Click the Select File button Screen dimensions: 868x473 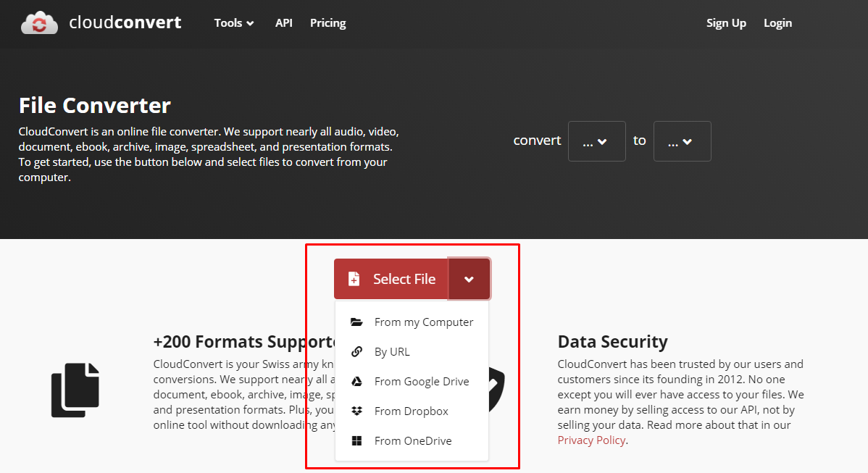391,279
